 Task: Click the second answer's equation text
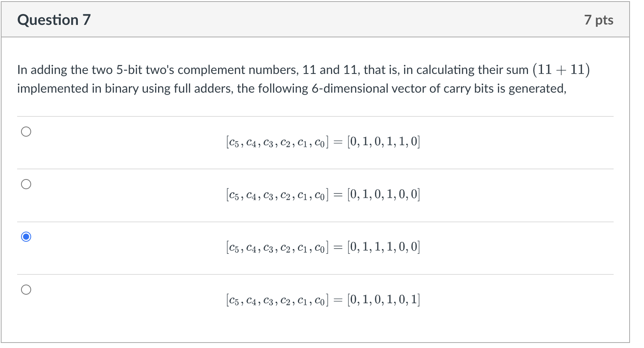coord(323,194)
